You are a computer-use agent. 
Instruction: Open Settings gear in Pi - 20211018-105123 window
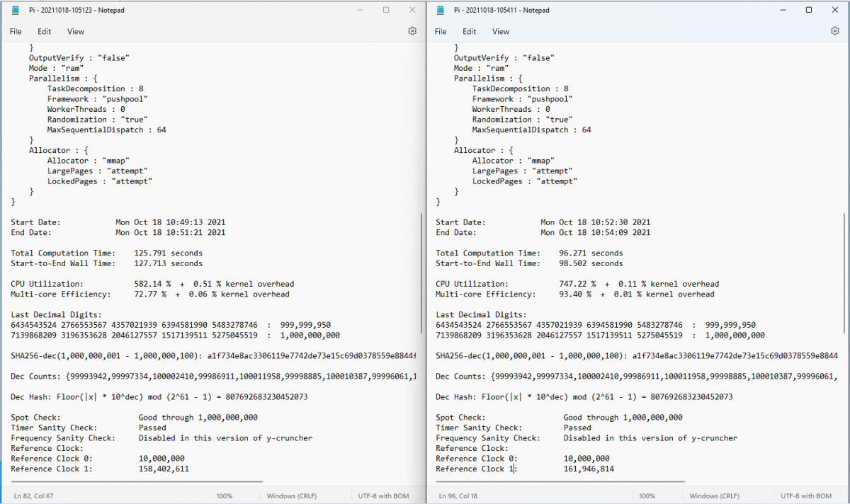[x=412, y=31]
